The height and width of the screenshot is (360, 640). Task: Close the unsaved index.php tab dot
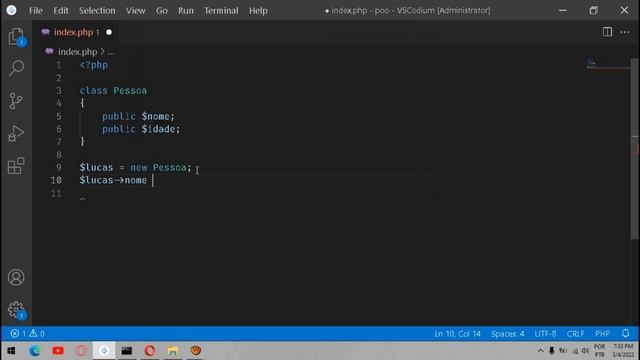[x=109, y=32]
